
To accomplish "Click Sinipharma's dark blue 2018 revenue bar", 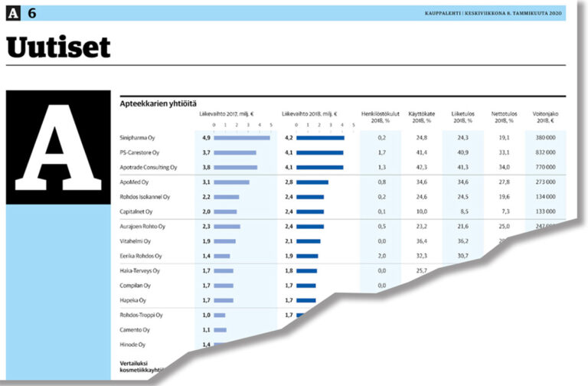I will pos(320,138).
